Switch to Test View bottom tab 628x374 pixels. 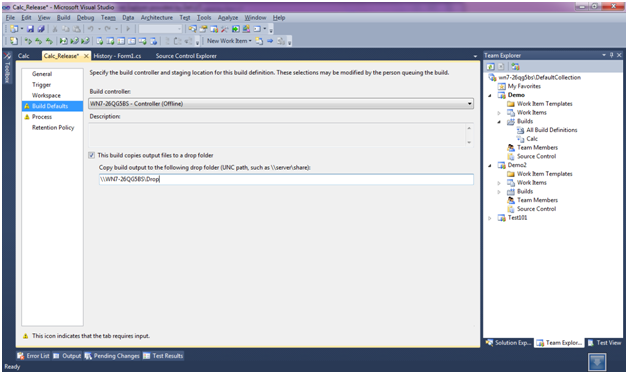click(605, 343)
